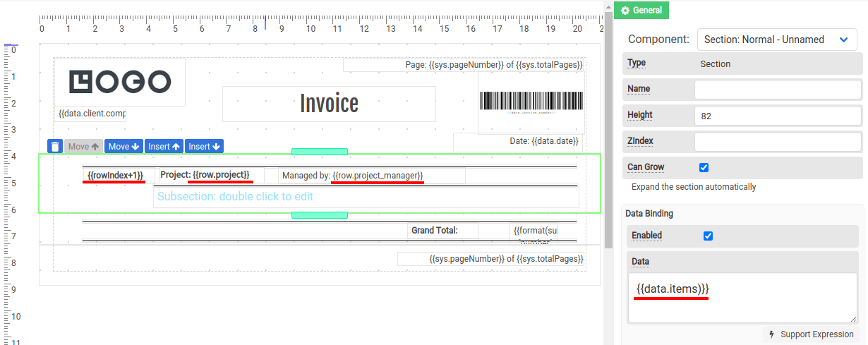
Task: Click the gear icon on General tab
Action: [625, 11]
